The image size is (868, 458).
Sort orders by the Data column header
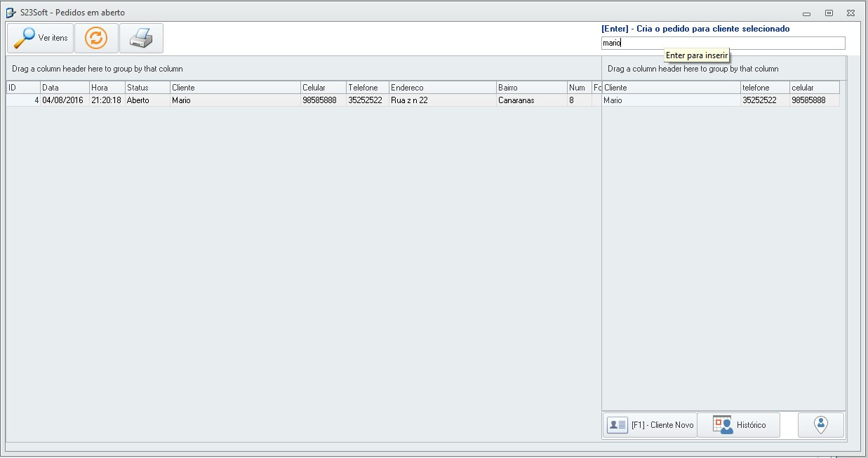(65, 88)
